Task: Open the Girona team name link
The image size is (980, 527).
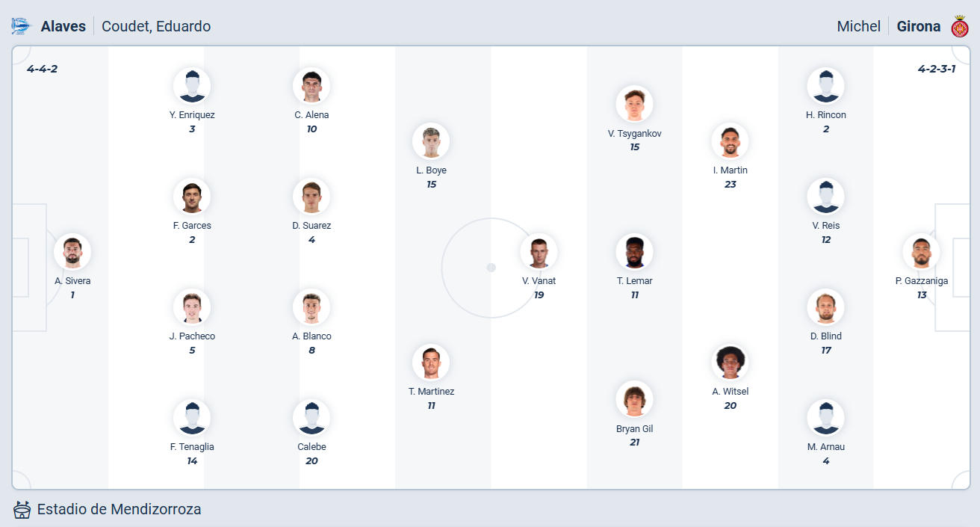Action: click(918, 26)
